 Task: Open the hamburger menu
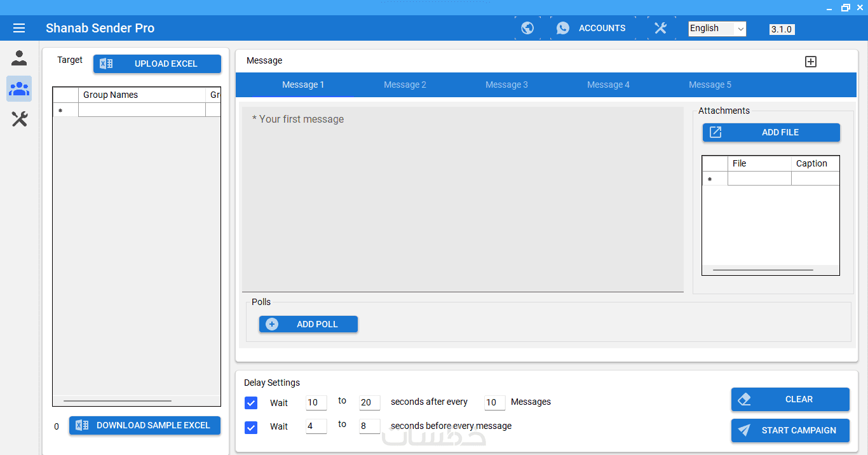click(x=19, y=28)
